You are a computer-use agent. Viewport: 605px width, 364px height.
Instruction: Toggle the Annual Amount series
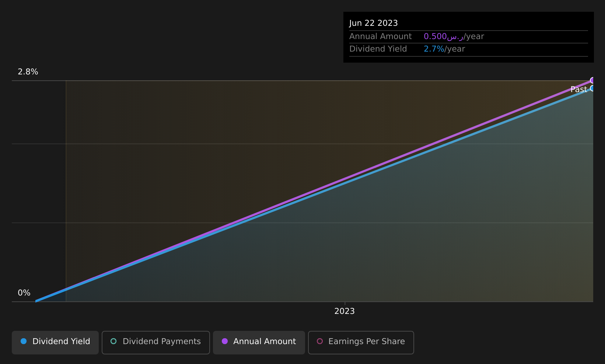click(x=259, y=342)
